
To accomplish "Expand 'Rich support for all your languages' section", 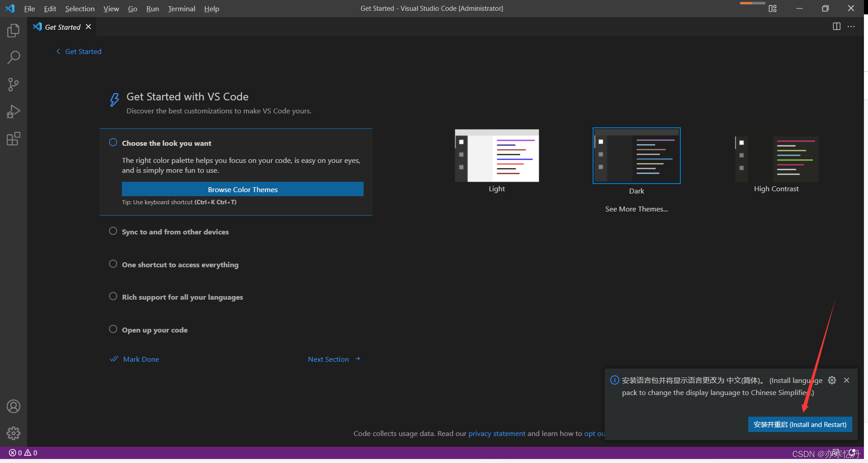I will [182, 297].
